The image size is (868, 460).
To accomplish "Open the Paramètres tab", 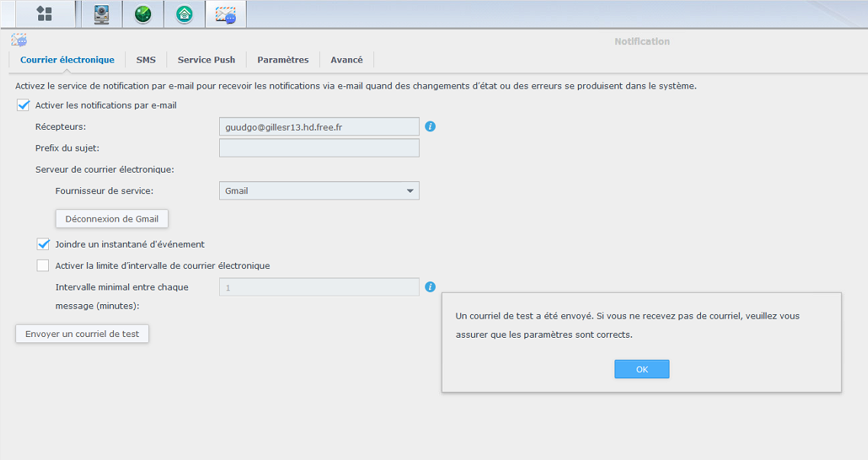I will (283, 60).
